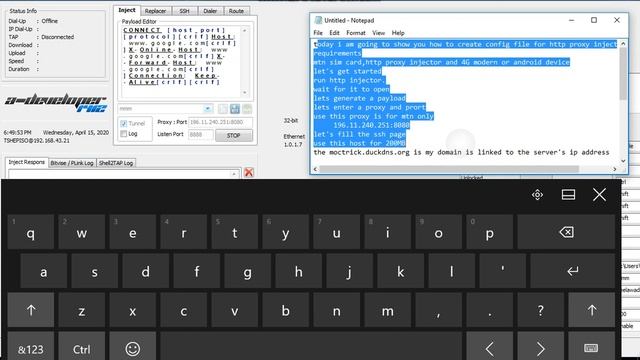Click the keyboard move/dock target icon
The width and height of the screenshot is (640, 360).
coord(537,195)
